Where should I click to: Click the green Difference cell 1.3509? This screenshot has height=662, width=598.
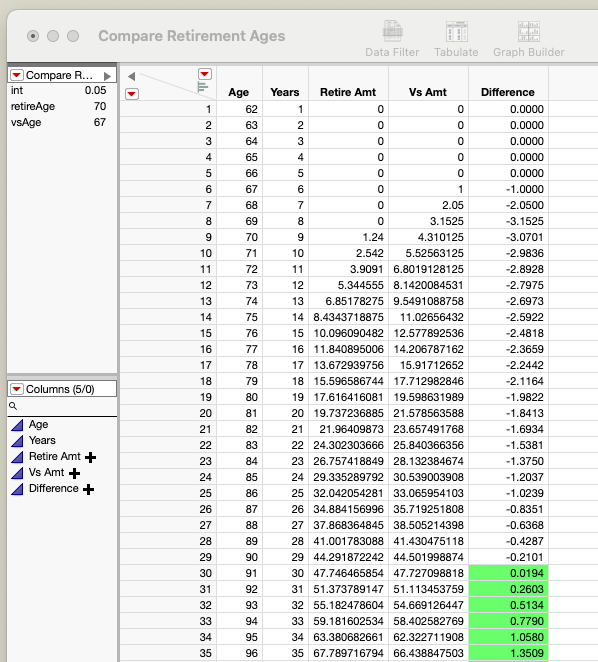508,653
